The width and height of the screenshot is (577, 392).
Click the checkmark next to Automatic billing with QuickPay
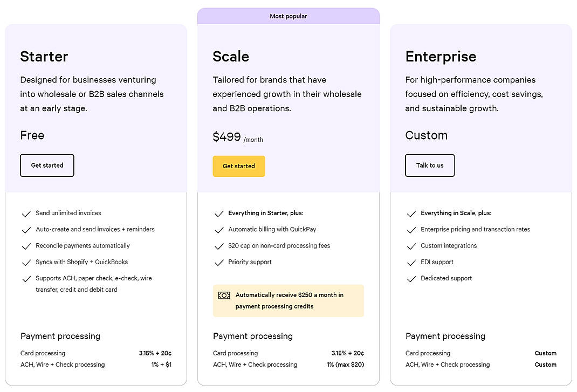pos(219,230)
